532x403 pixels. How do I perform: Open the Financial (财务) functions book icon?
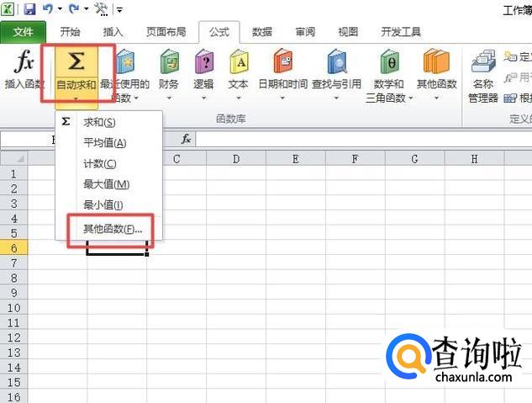point(168,63)
